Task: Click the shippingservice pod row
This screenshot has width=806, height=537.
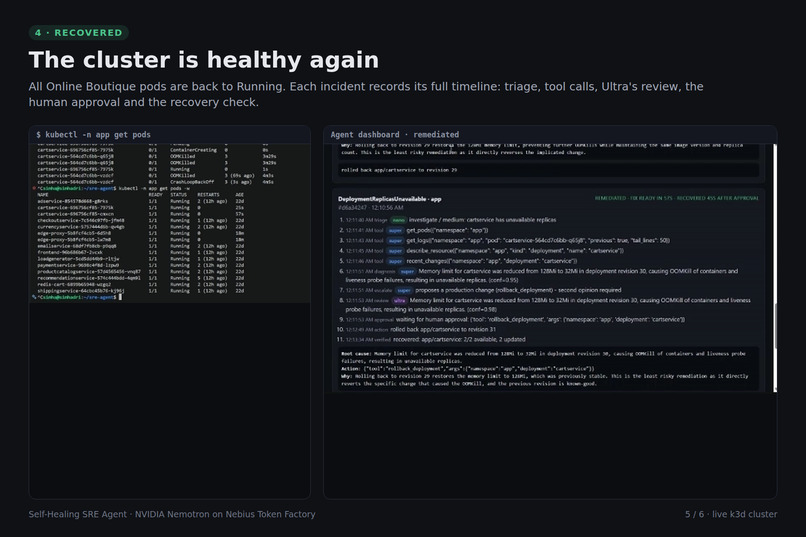Action: 140,291
